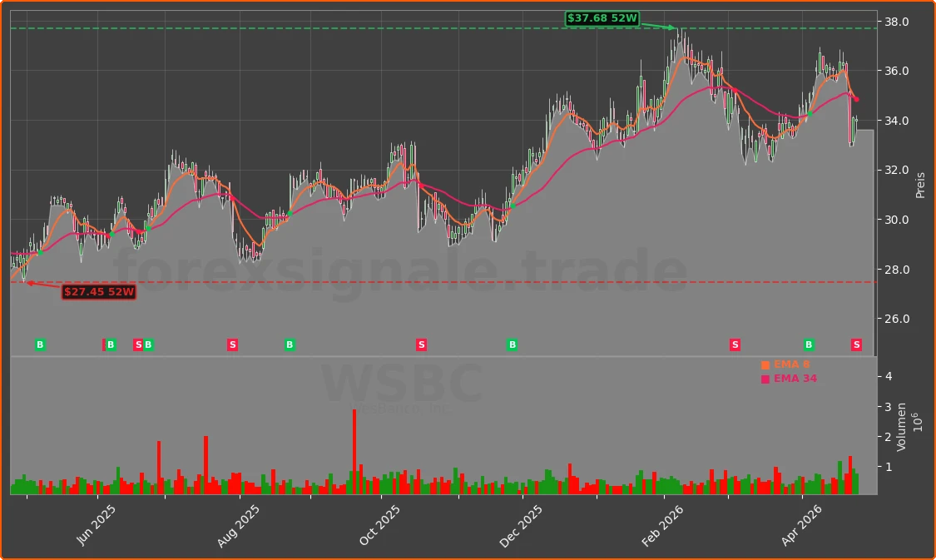
Task: Click the first green B marker on the chart
Action: (40, 344)
